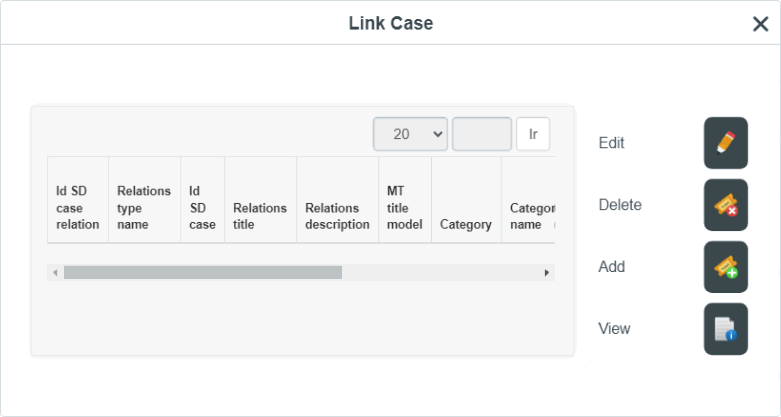The height and width of the screenshot is (417, 781).
Task: Click the Delete ticket icon button
Action: coord(726,205)
